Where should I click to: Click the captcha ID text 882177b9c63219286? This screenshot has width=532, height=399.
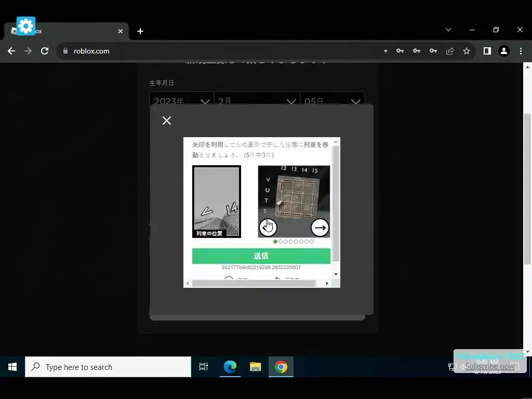click(261, 268)
